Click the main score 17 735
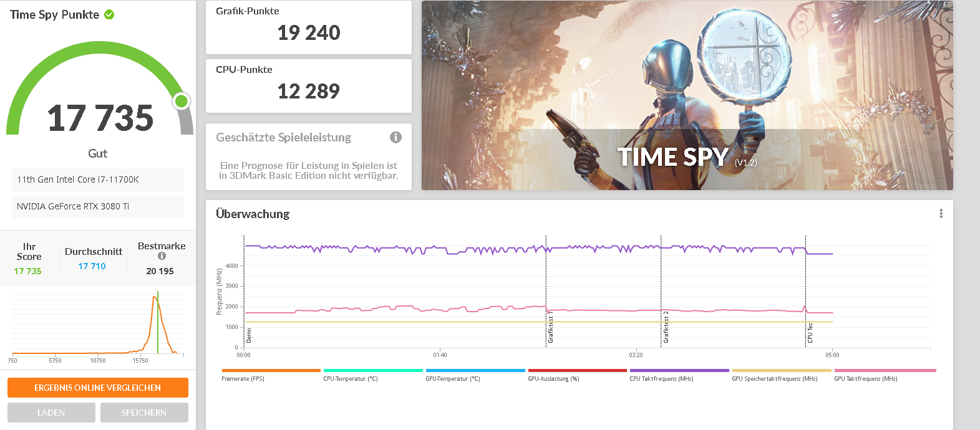980x430 pixels. tap(100, 118)
